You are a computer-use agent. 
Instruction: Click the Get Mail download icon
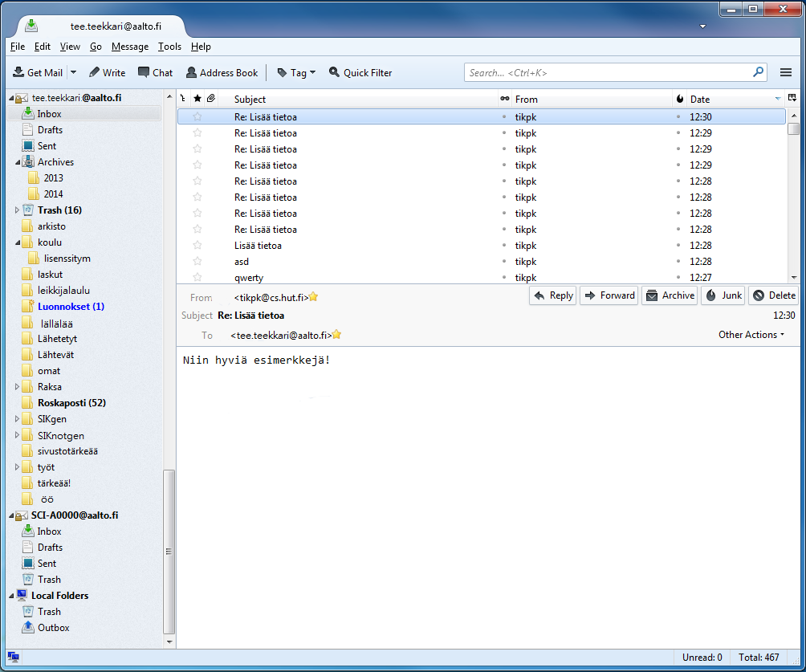click(x=18, y=72)
